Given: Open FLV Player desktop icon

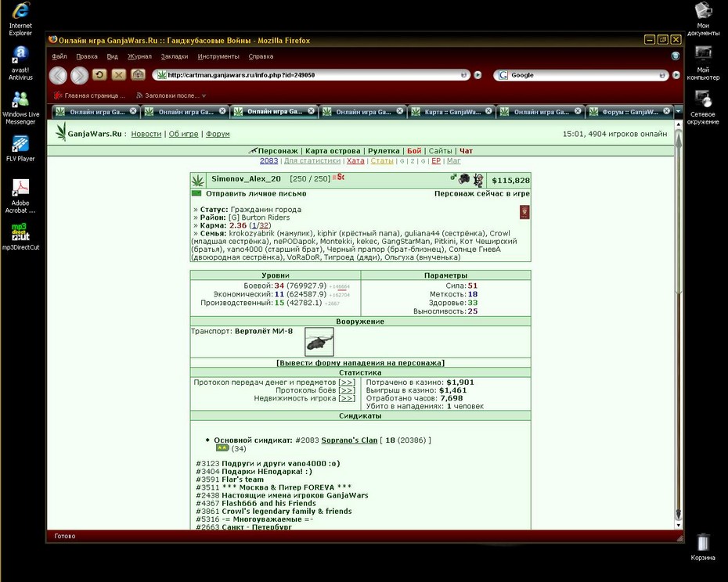Looking at the screenshot, I should click(20, 149).
